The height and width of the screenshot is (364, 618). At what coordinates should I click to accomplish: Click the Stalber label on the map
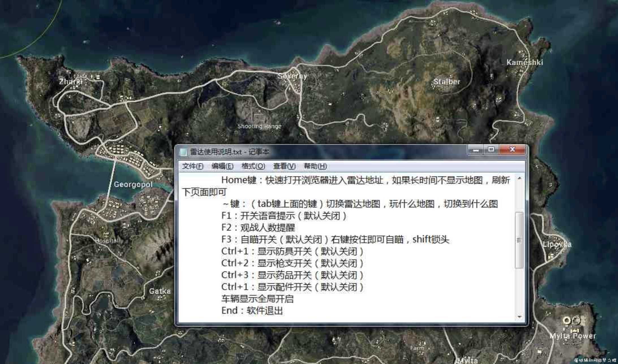447,82
